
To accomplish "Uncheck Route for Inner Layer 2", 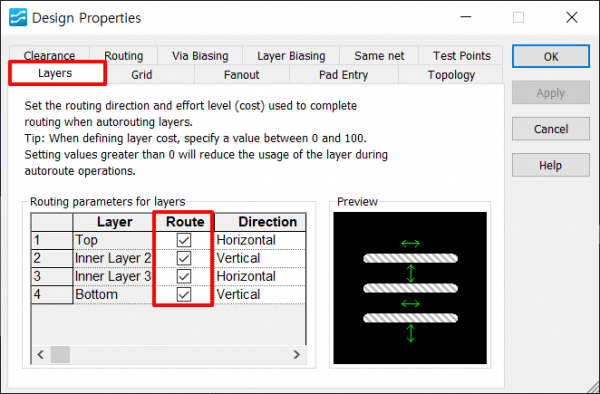I will (184, 258).
